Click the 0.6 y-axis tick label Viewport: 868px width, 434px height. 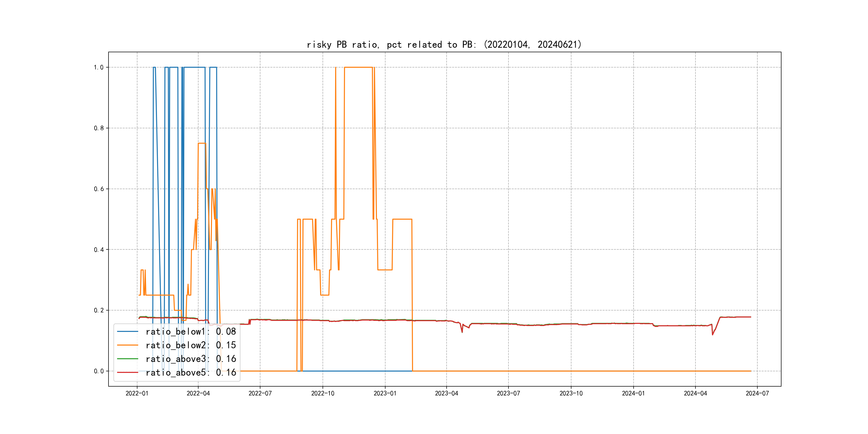(98, 189)
